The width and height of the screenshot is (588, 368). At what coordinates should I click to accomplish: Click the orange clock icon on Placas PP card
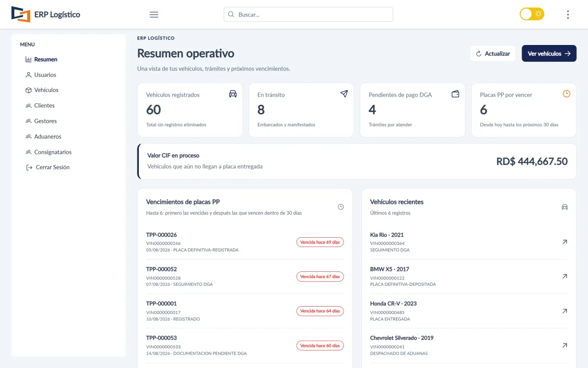coord(566,94)
